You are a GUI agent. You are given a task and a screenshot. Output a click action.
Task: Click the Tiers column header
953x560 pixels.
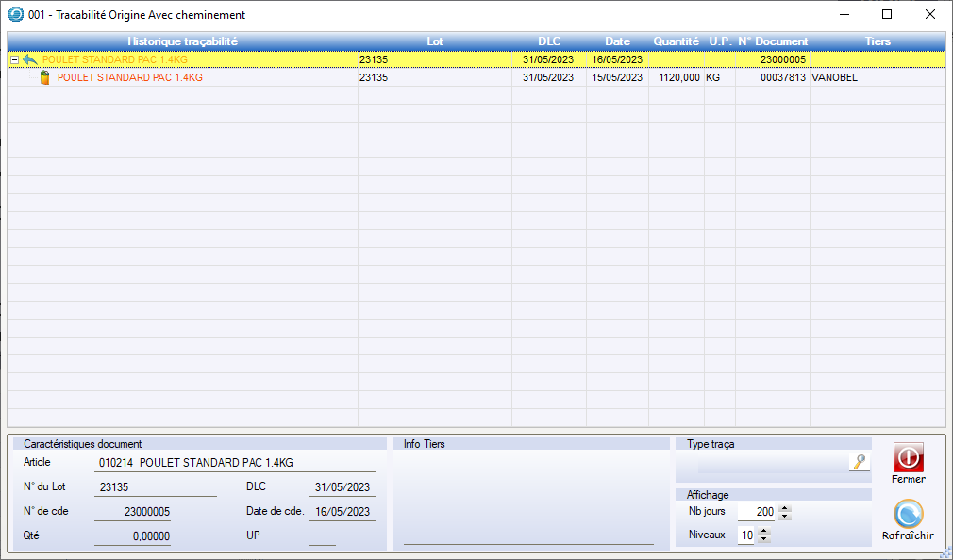[x=877, y=41]
